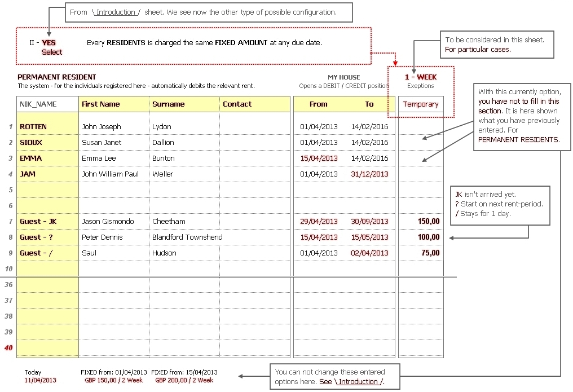Select the SIOUX nickname cell

coord(47,143)
